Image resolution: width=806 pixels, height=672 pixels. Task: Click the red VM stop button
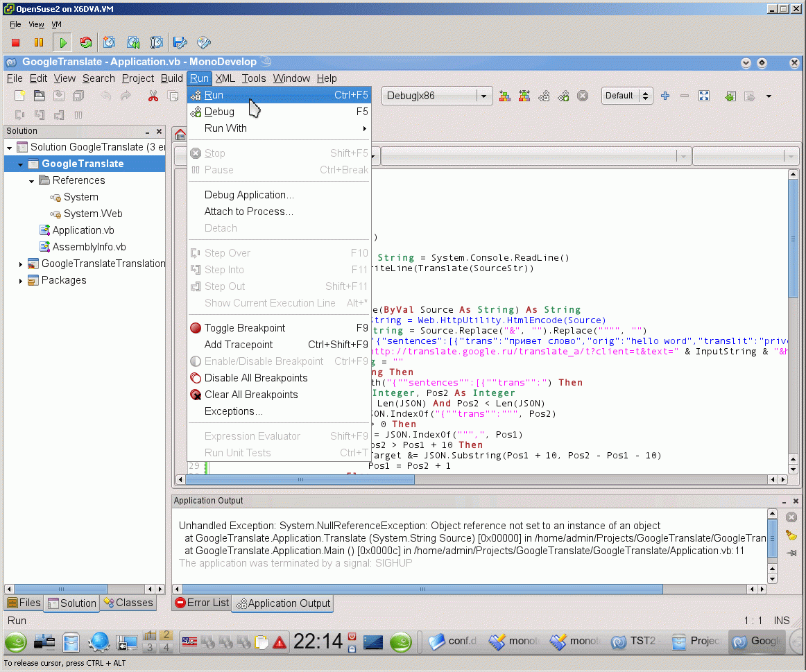(15, 42)
